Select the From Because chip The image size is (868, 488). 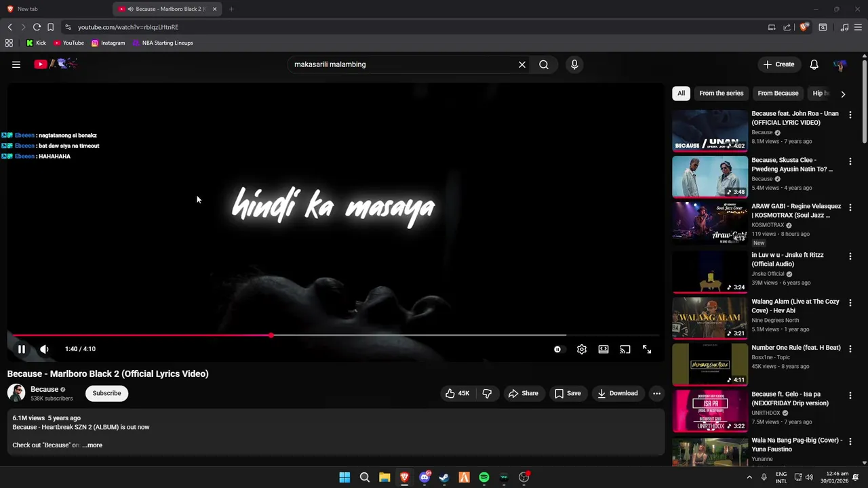point(778,94)
